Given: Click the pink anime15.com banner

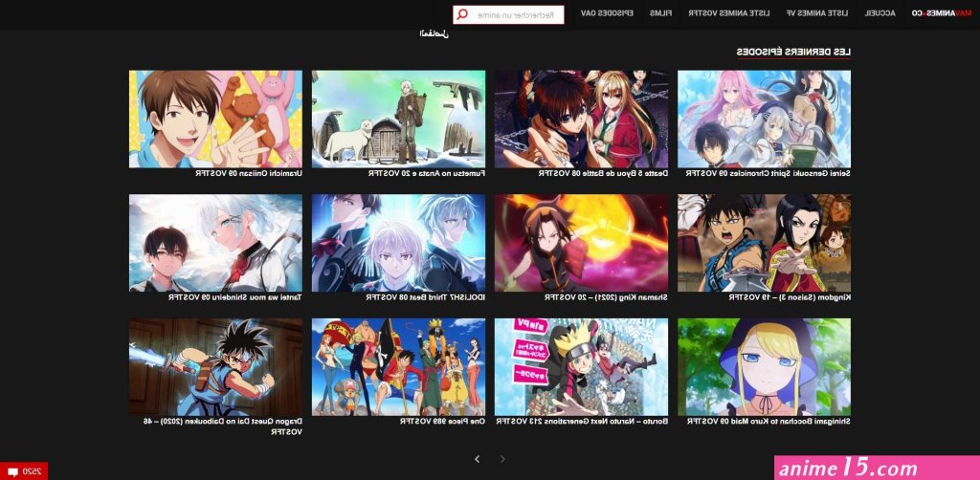Looking at the screenshot, I should [877, 469].
